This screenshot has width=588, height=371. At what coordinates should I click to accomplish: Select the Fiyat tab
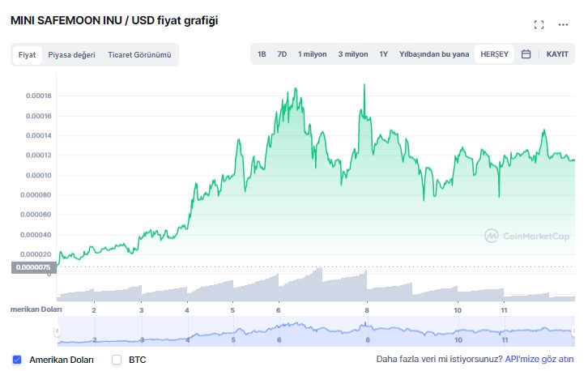pyautogui.click(x=27, y=55)
